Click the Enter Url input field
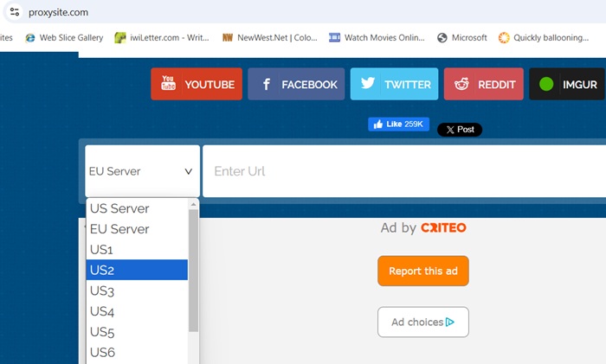Viewport: 606px width, 364px height. tap(404, 171)
